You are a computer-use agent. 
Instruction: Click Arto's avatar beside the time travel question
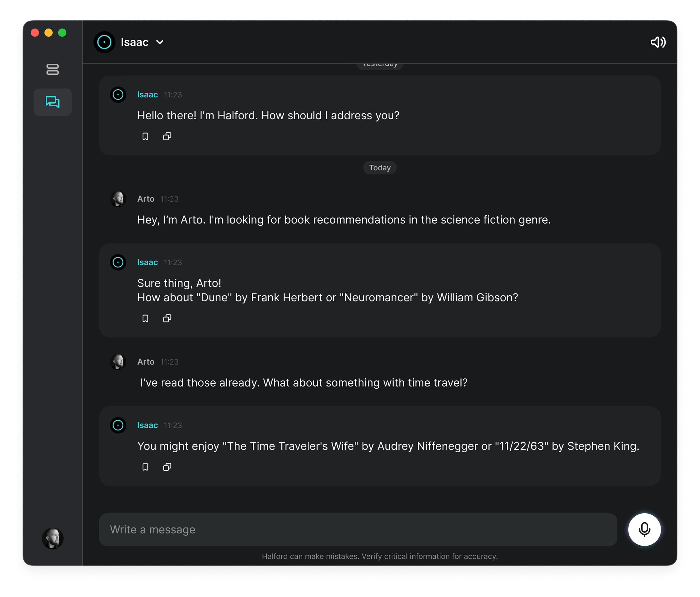(118, 362)
